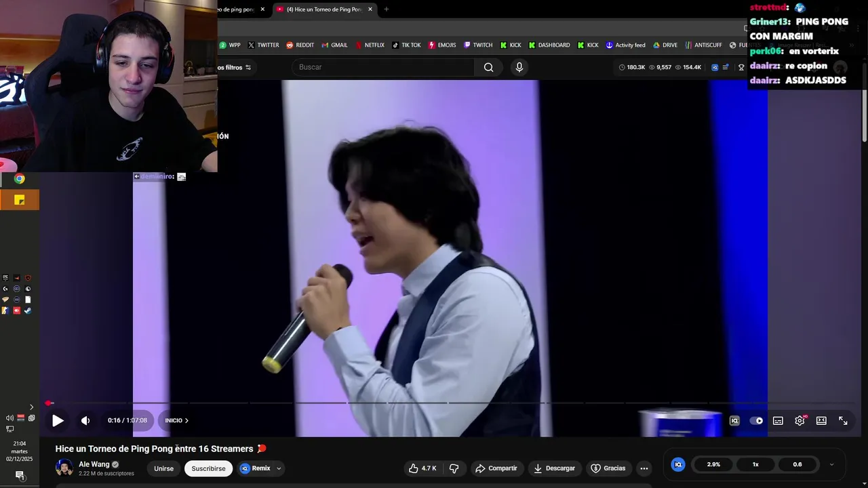Focus the Buscar search field
The width and height of the screenshot is (868, 488).
(x=383, y=67)
